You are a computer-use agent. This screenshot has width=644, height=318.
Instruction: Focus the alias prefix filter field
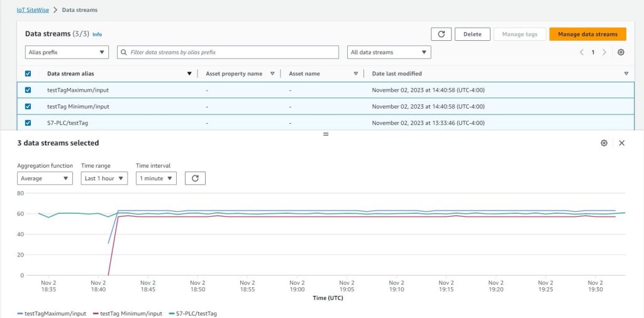(228, 52)
